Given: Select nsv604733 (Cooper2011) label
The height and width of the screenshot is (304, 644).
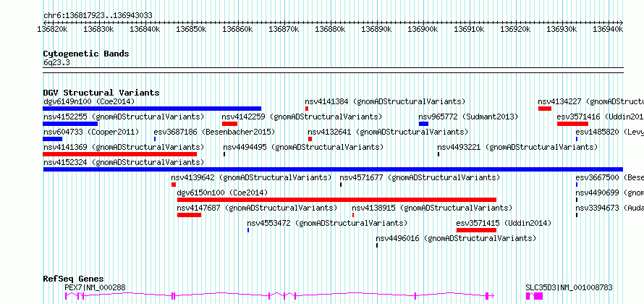Looking at the screenshot, I should (x=91, y=132).
